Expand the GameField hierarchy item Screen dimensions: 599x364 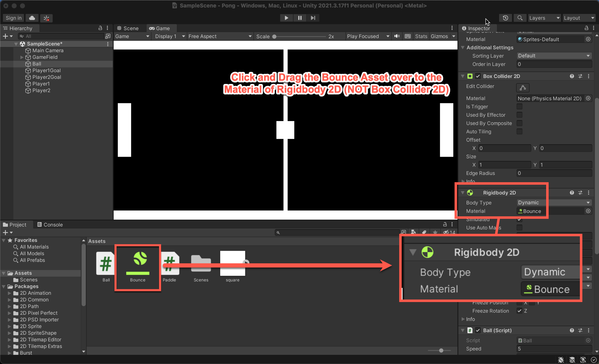[22, 57]
